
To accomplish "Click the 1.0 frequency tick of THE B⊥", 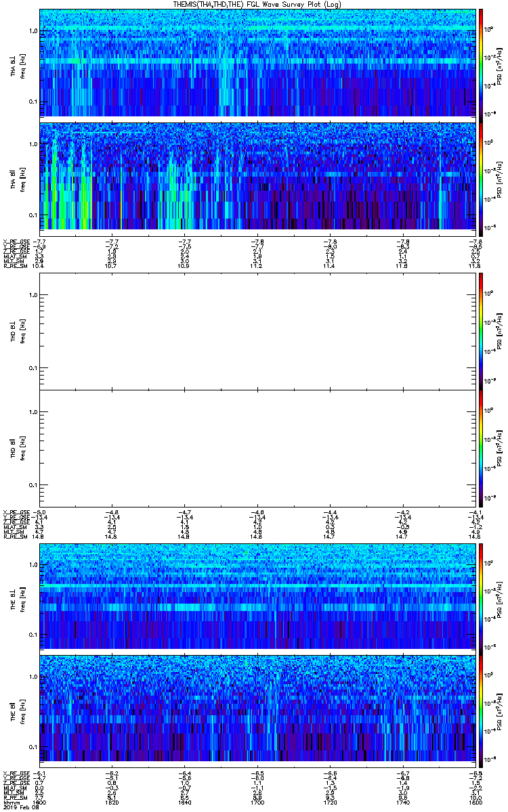I will [x=33, y=564].
